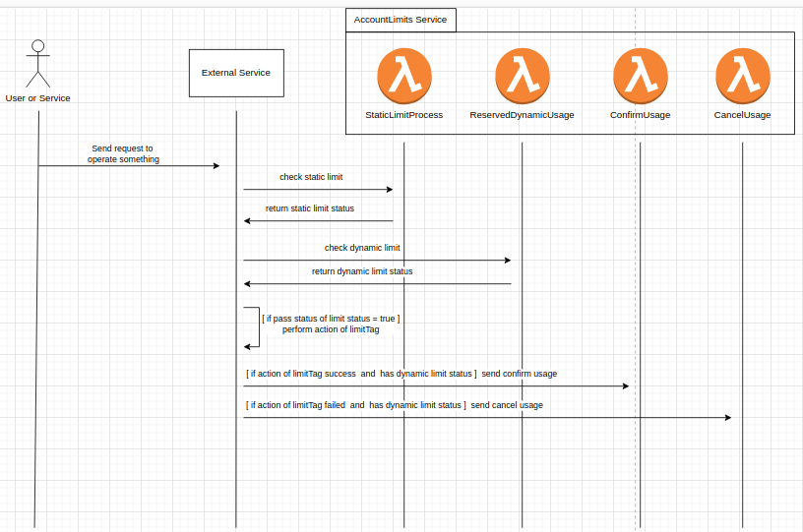803x532 pixels.
Task: Select the CancelUsage text label
Action: (742, 115)
